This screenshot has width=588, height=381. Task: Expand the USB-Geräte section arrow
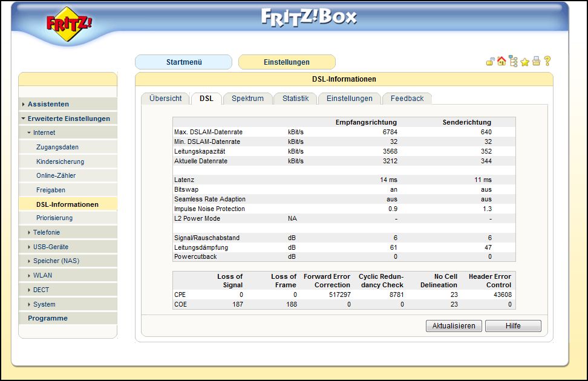coord(29,247)
